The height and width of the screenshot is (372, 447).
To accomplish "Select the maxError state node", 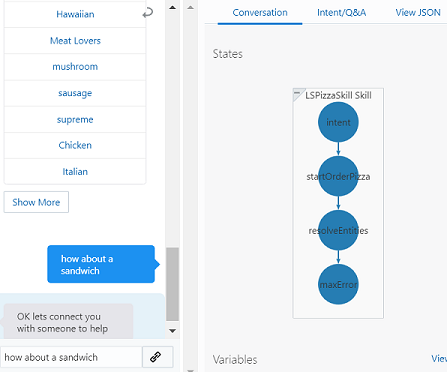I will tap(338, 284).
